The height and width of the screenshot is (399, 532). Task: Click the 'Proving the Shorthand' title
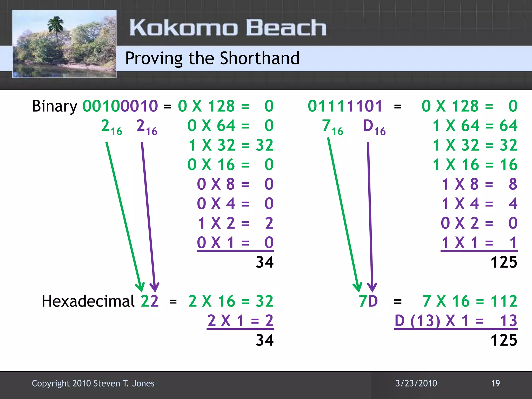coord(212,58)
